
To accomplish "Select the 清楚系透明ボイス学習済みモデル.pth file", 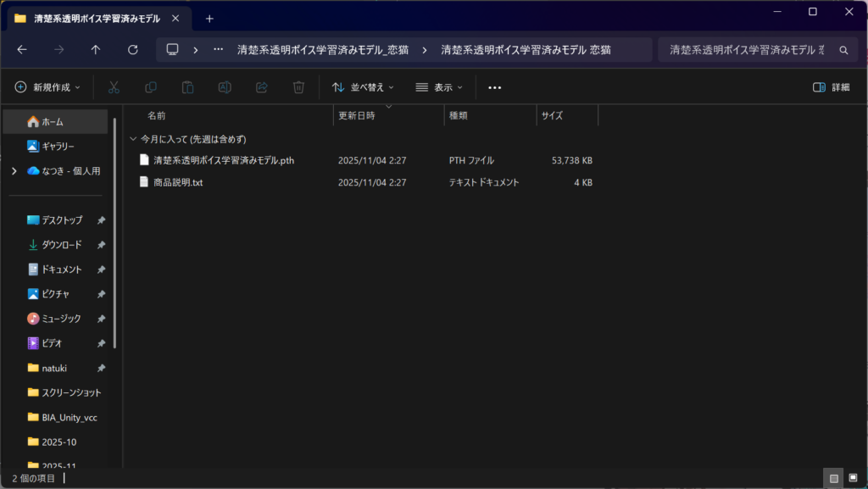I will point(224,160).
